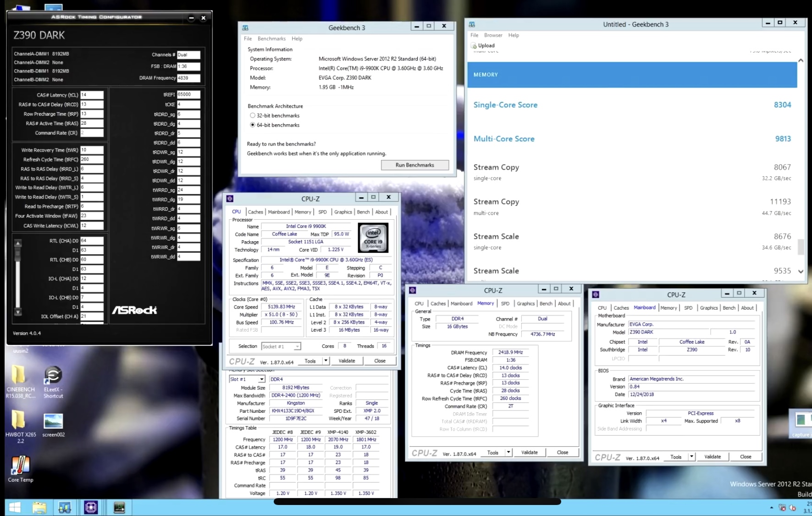The image size is (812, 516).
Task: Select the HWBOT X265 2.2 folder
Action: pos(20,426)
